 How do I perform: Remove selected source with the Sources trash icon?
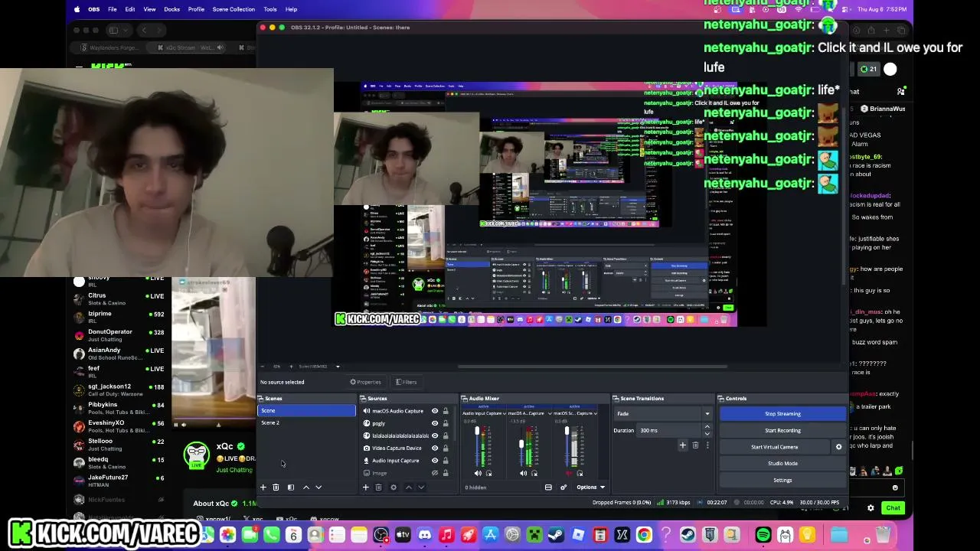point(378,487)
